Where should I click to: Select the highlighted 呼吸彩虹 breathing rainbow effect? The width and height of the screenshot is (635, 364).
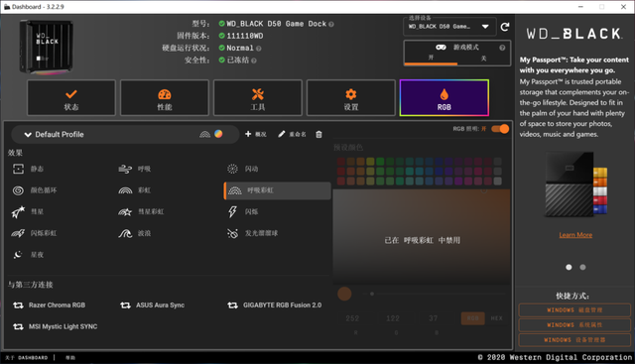pyautogui.click(x=278, y=190)
